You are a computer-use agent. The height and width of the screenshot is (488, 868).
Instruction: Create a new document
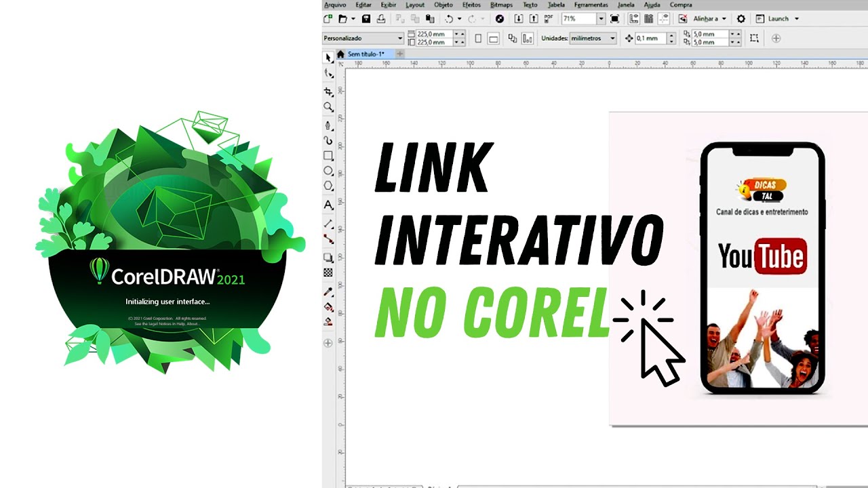[328, 19]
